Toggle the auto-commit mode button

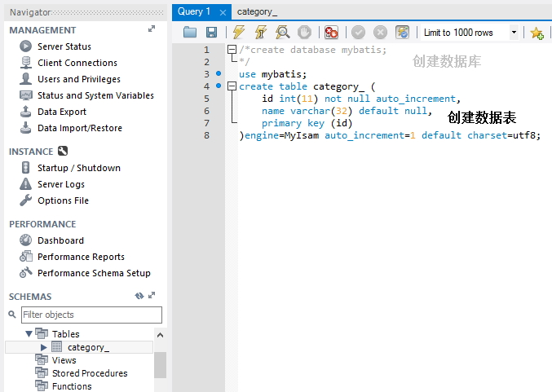tap(402, 33)
